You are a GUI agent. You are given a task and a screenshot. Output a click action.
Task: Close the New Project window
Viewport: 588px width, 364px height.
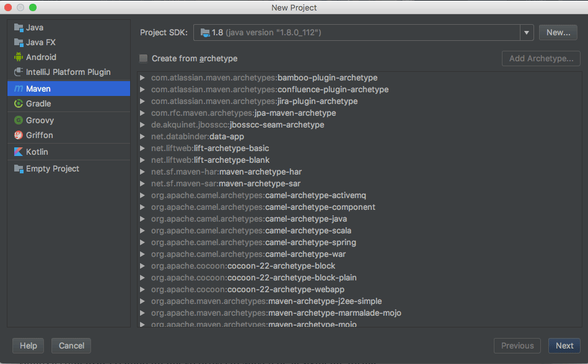(x=8, y=7)
